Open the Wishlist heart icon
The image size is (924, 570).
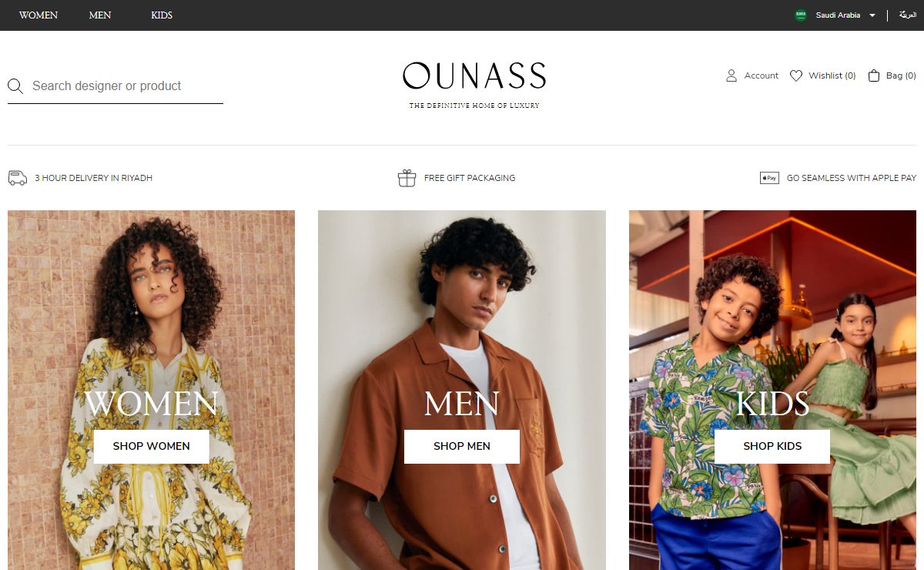pos(796,75)
